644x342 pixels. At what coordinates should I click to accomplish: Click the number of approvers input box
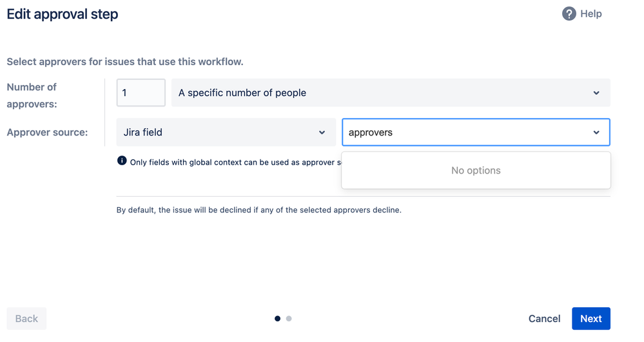click(x=141, y=93)
